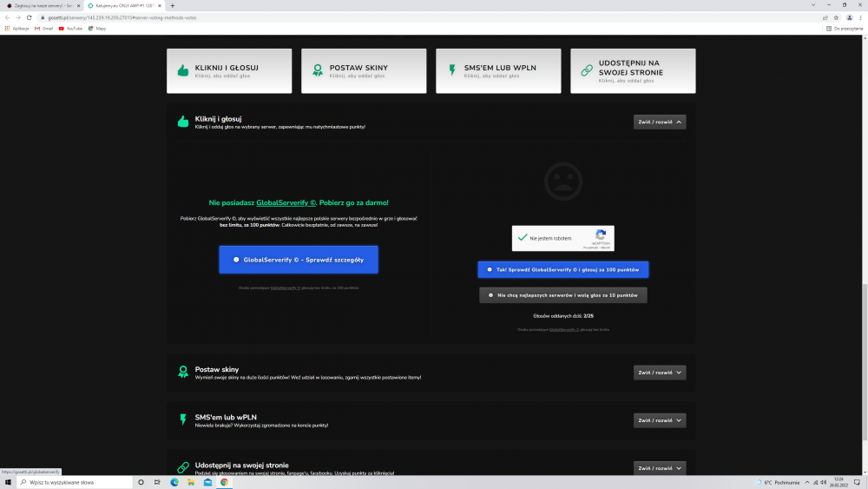
Task: Open the Mapy bookmark
Action: click(x=97, y=29)
